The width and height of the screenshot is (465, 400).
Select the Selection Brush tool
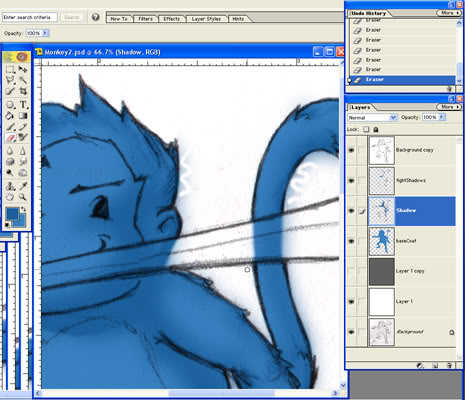click(10, 91)
